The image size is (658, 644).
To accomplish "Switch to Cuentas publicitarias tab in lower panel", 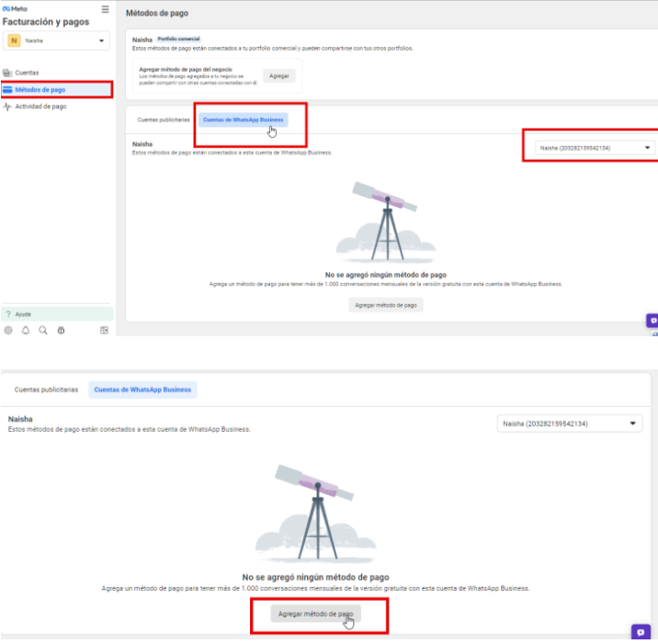I will coord(46,390).
